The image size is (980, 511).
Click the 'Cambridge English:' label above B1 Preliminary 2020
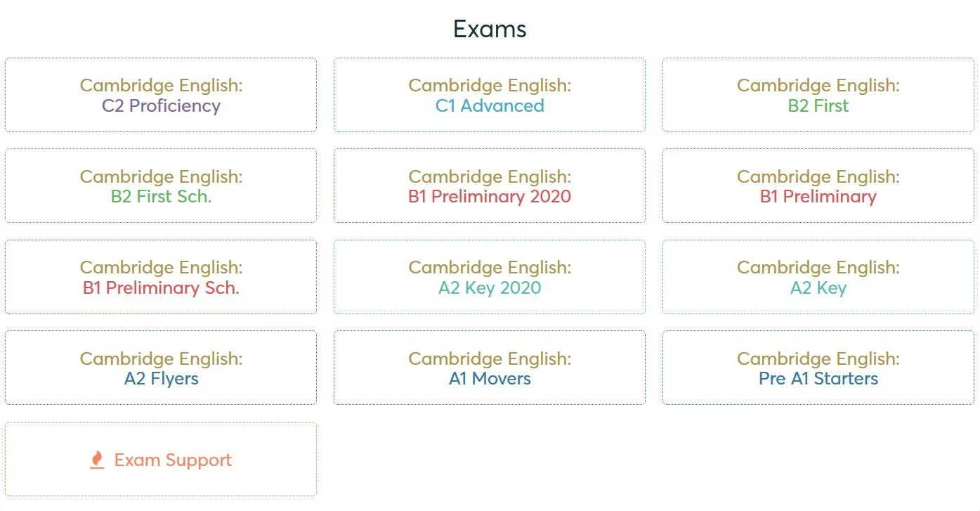pos(490,176)
